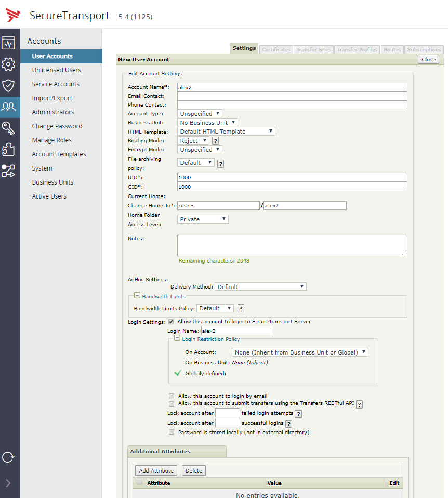Collapse the Bandwidth Limits section

tap(137, 295)
